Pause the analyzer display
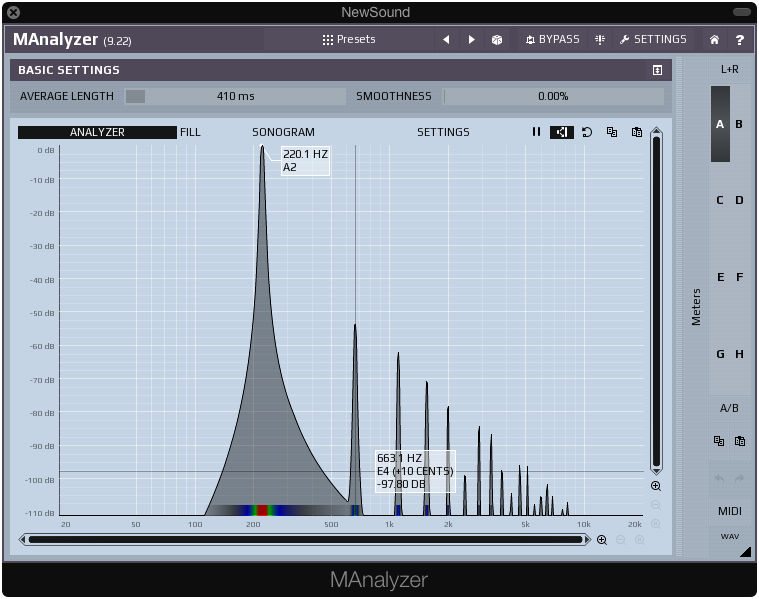The width and height of the screenshot is (759, 599). point(536,132)
